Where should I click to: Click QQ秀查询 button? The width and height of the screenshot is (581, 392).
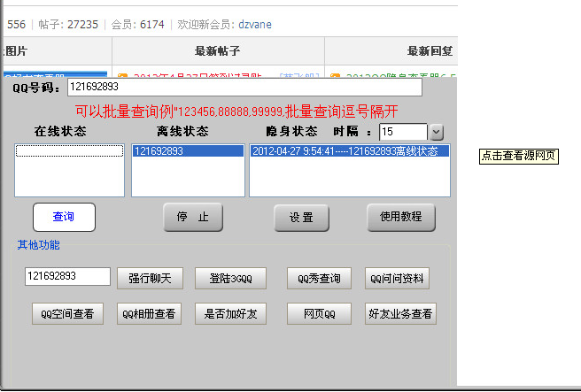click(x=319, y=278)
